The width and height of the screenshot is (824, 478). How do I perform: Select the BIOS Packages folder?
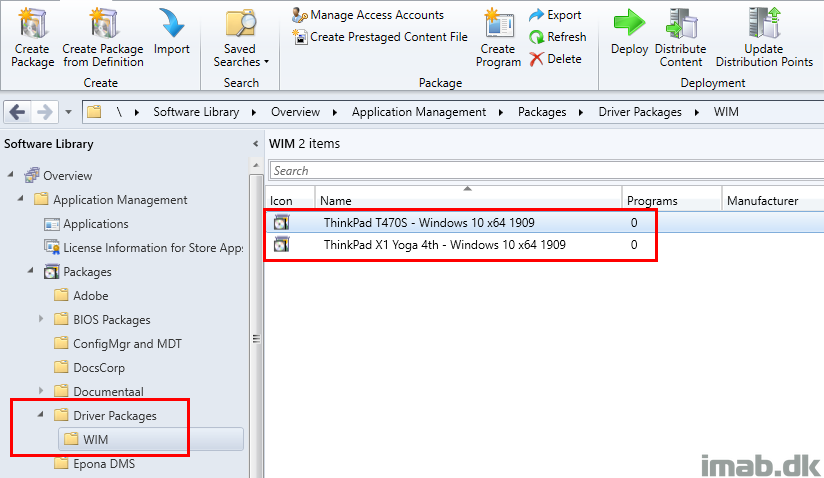click(111, 319)
